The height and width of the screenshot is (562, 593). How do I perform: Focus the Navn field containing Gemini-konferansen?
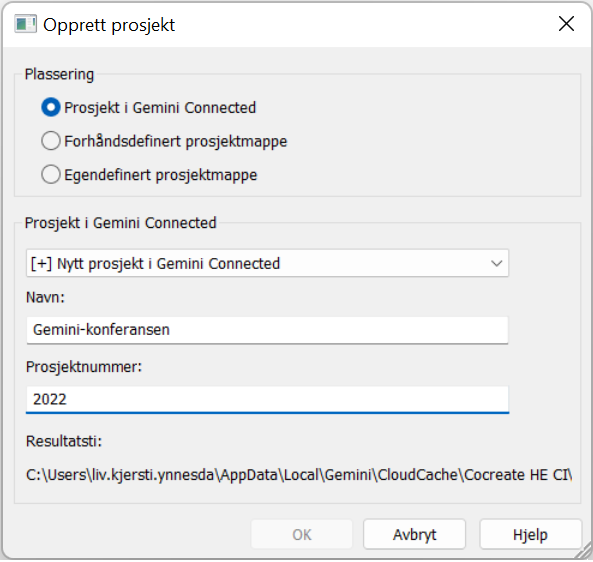(x=267, y=330)
